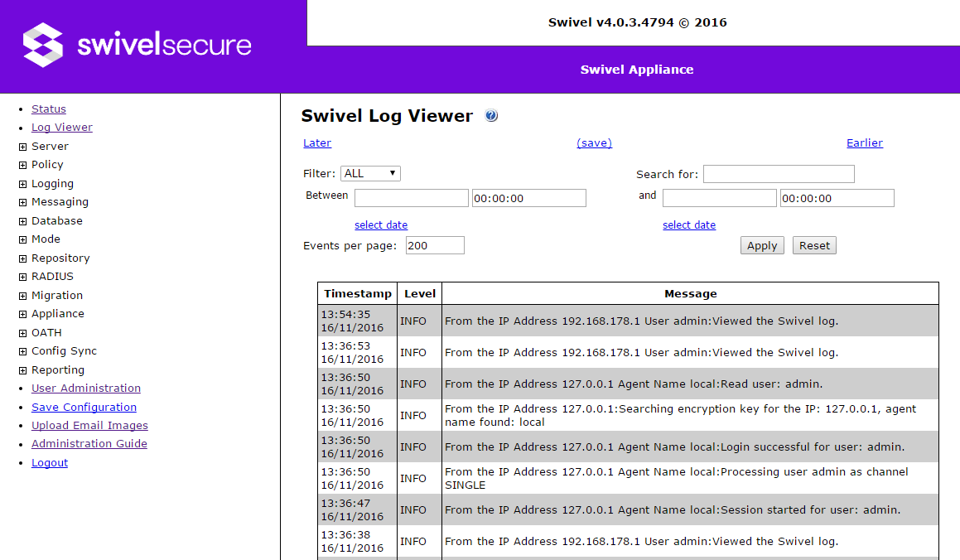Open the Administration Guide

[x=89, y=443]
